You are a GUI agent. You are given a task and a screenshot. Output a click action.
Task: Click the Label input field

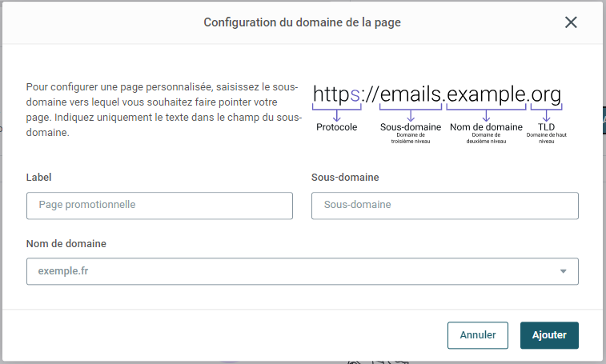pos(159,206)
